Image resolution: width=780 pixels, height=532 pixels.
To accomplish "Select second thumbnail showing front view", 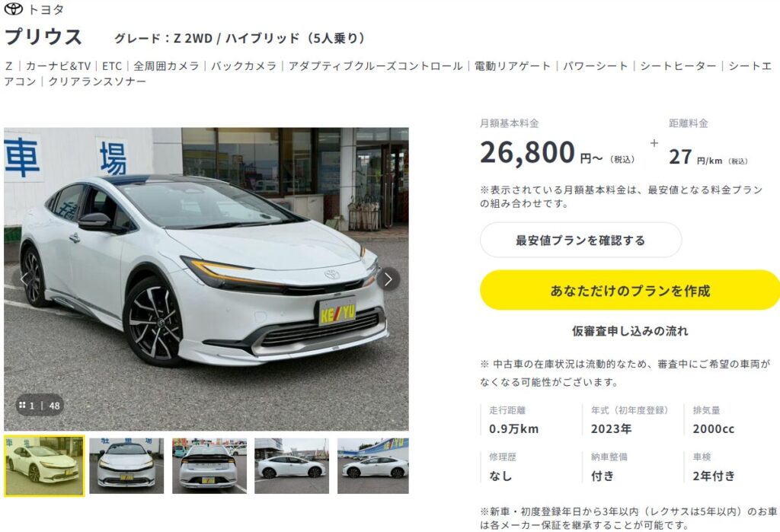I will [x=126, y=466].
